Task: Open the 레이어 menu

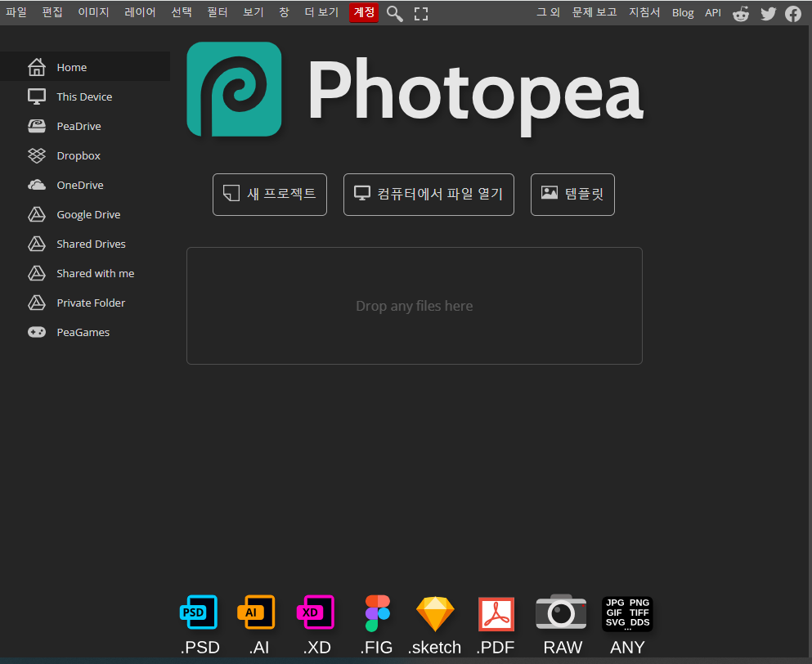Action: 140,12
